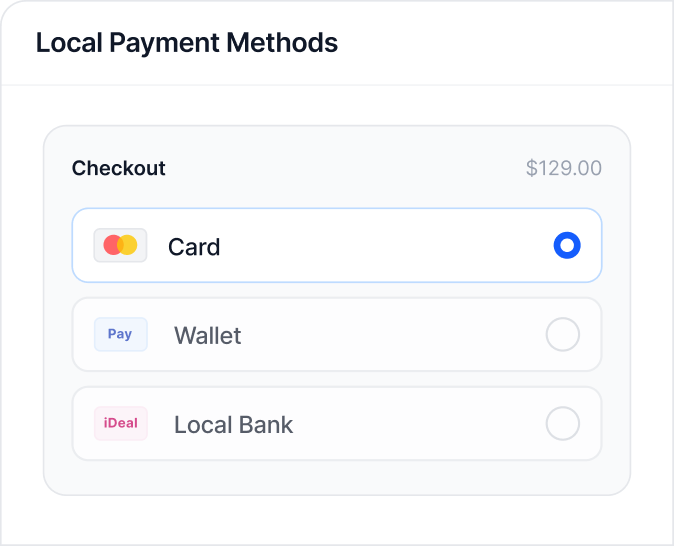The image size is (674, 546).
Task: Click empty space inside the Wallet option row
Action: click(390, 334)
